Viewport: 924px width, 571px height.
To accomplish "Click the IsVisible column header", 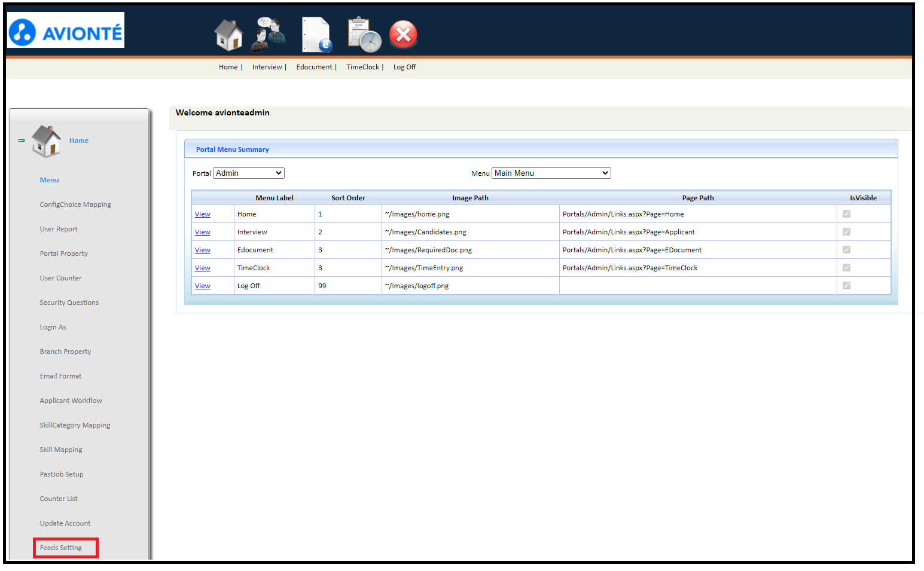I will tap(864, 198).
